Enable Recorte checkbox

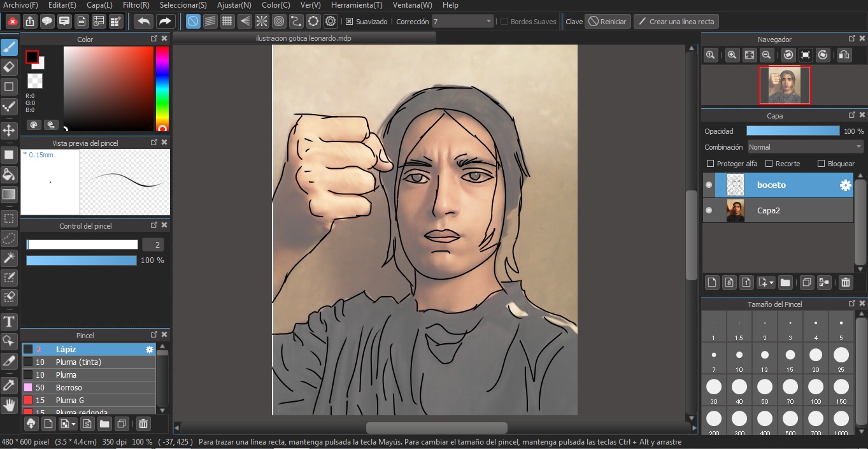[769, 164]
